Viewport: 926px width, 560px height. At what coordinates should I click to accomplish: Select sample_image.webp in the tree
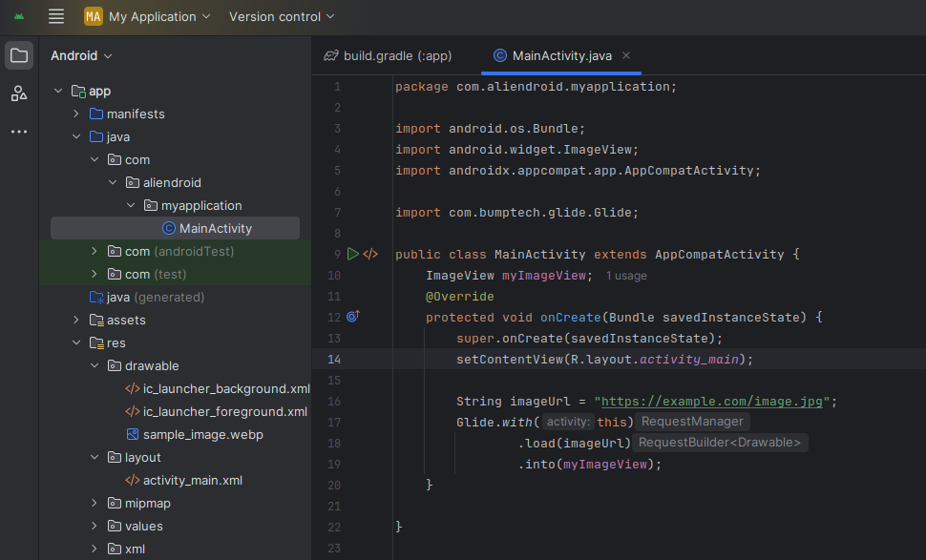pyautogui.click(x=203, y=434)
